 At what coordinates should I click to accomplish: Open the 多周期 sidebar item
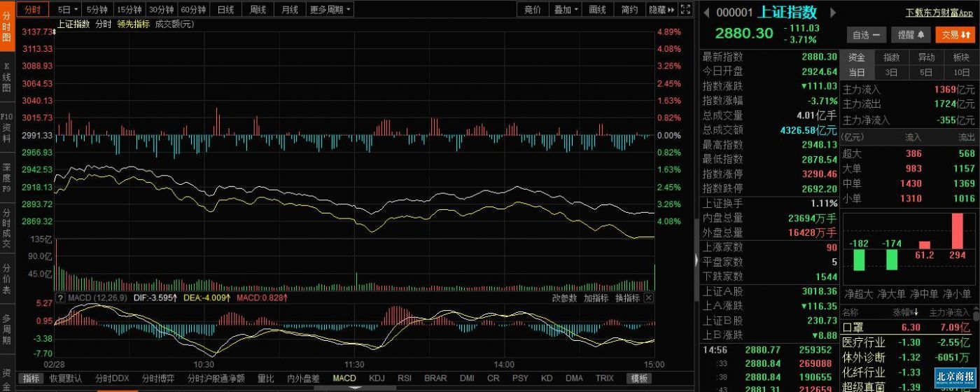click(6, 330)
